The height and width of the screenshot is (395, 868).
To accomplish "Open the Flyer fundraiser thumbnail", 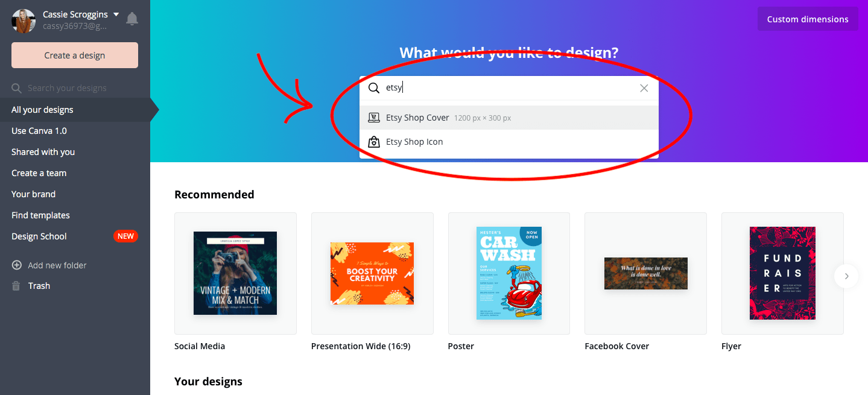I will pyautogui.click(x=782, y=273).
